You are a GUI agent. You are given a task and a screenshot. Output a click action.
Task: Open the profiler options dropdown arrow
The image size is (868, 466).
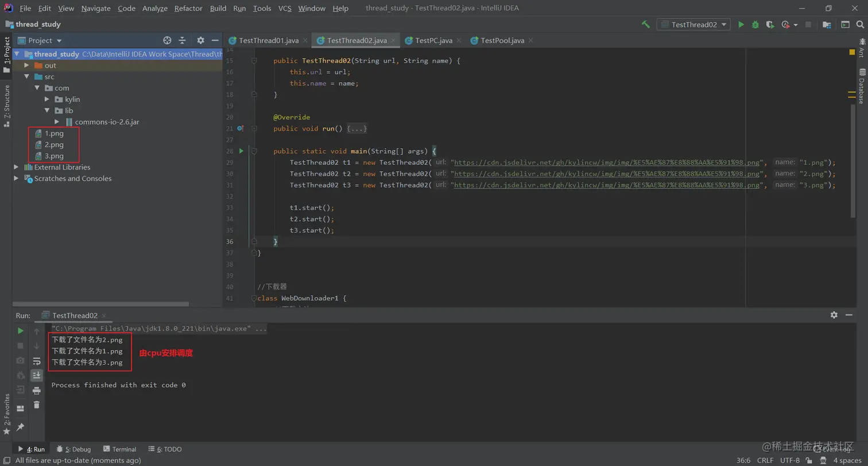point(796,25)
